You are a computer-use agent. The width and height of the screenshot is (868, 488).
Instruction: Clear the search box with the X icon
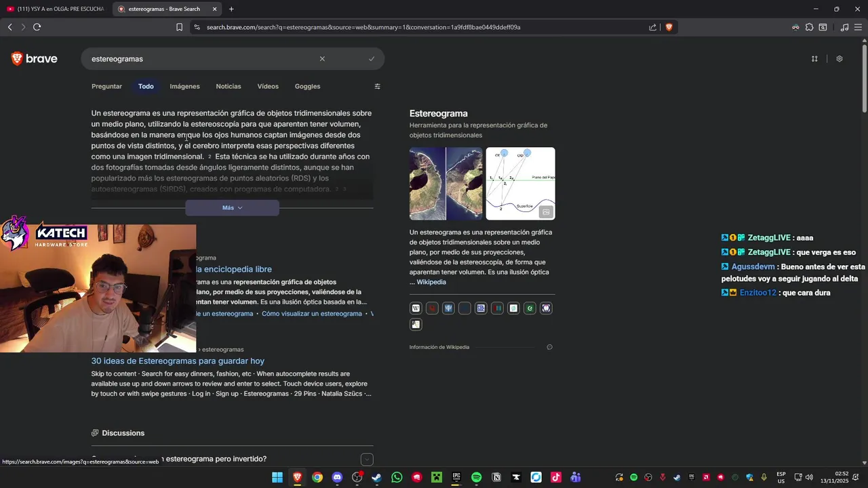click(x=322, y=59)
